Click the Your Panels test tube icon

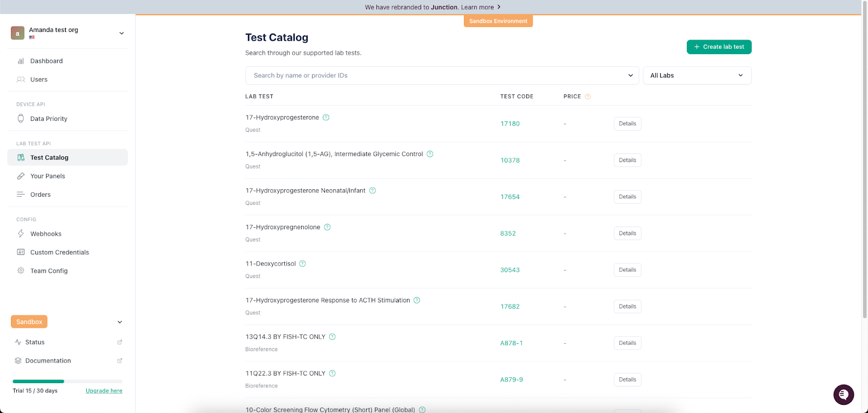(x=21, y=176)
